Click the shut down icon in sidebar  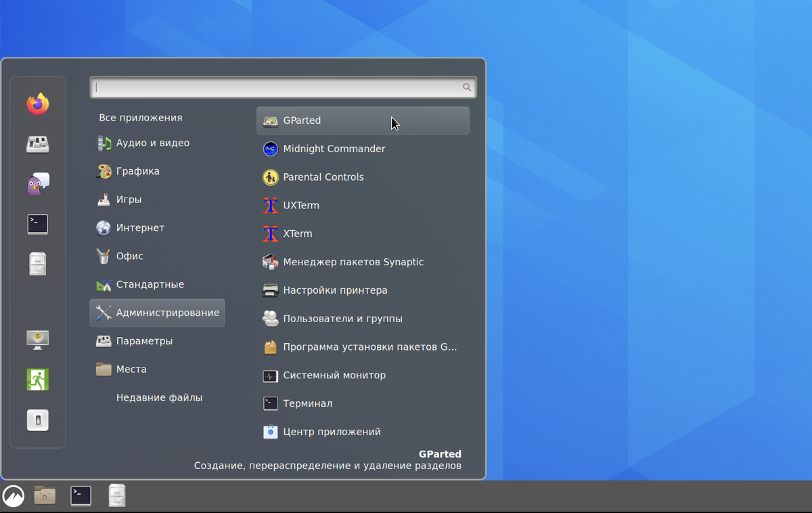[38, 420]
